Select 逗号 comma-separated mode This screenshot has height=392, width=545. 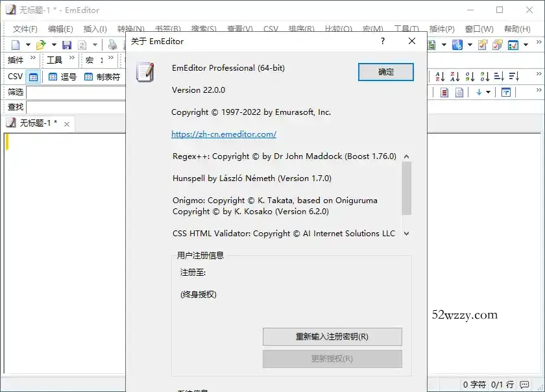[x=62, y=77]
